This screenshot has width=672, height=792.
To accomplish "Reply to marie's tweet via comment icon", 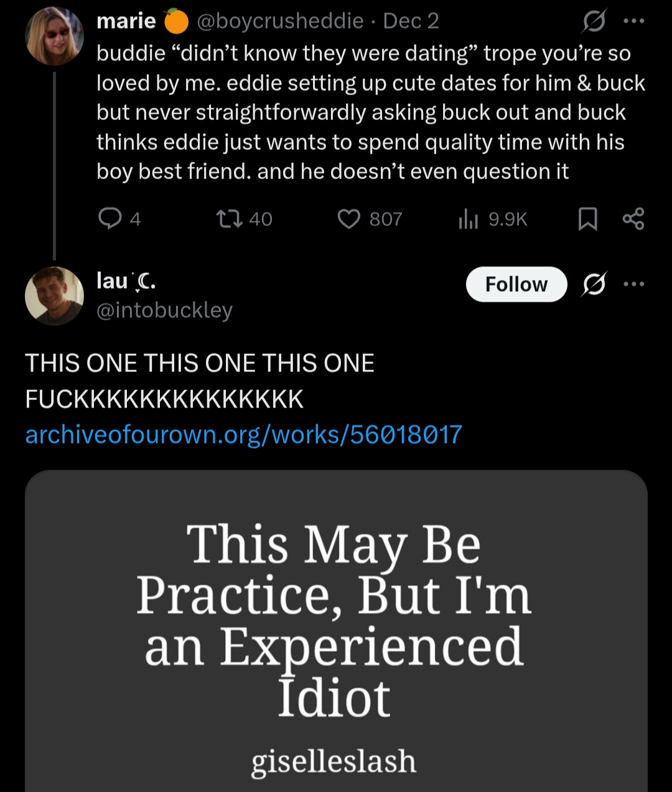I will point(110,218).
